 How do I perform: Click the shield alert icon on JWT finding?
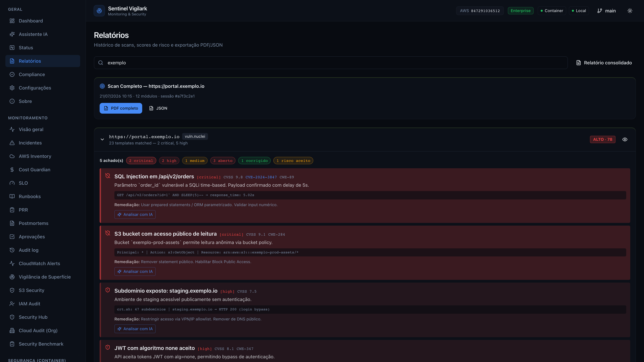click(108, 347)
